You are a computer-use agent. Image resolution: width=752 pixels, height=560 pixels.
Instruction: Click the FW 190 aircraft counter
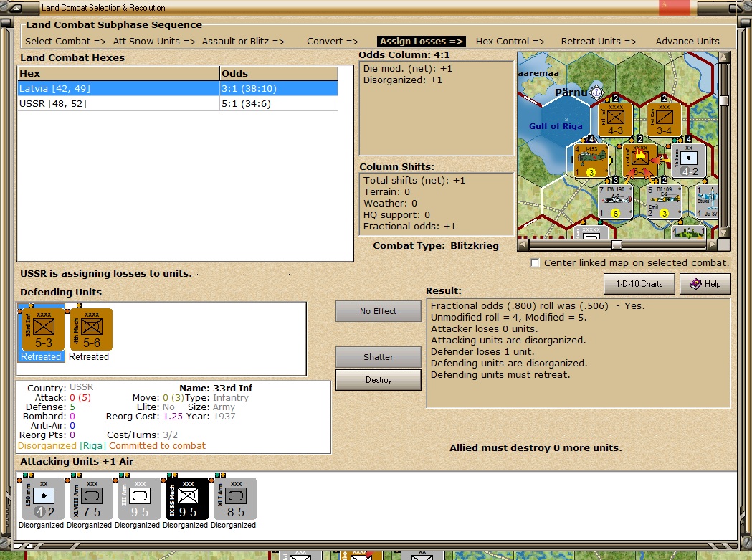(615, 201)
